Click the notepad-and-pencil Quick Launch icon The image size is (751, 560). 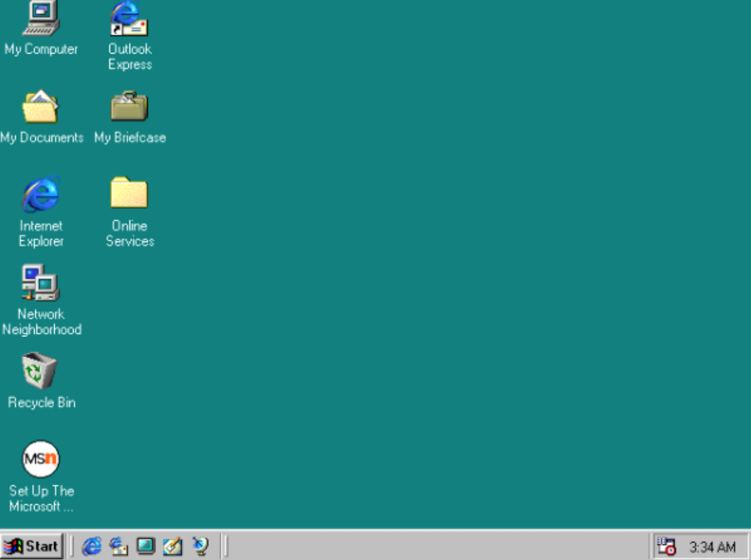click(x=173, y=546)
